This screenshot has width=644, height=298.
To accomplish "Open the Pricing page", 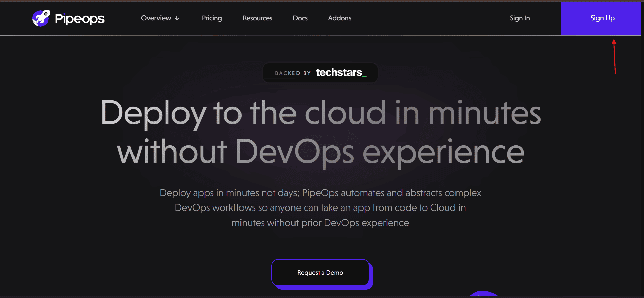I will click(212, 18).
